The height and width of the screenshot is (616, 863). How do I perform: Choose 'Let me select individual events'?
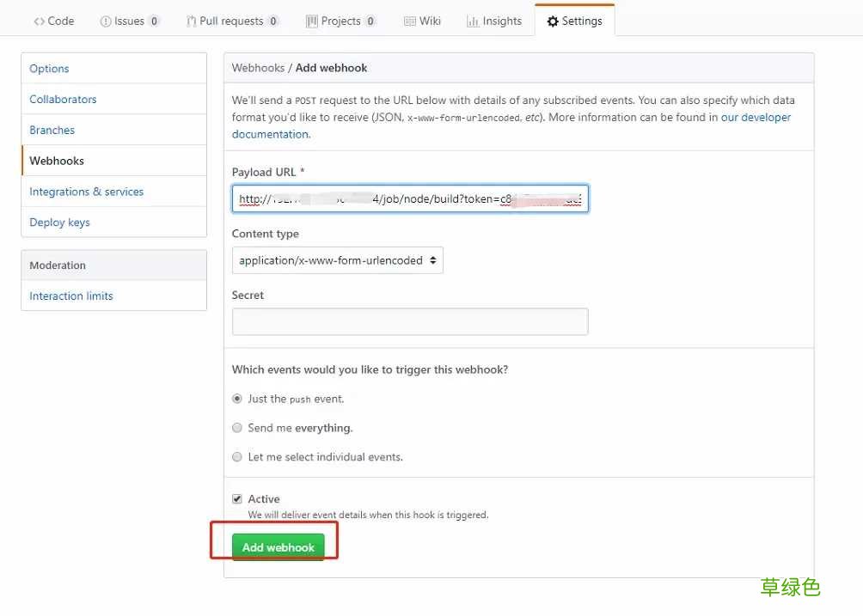click(236, 457)
